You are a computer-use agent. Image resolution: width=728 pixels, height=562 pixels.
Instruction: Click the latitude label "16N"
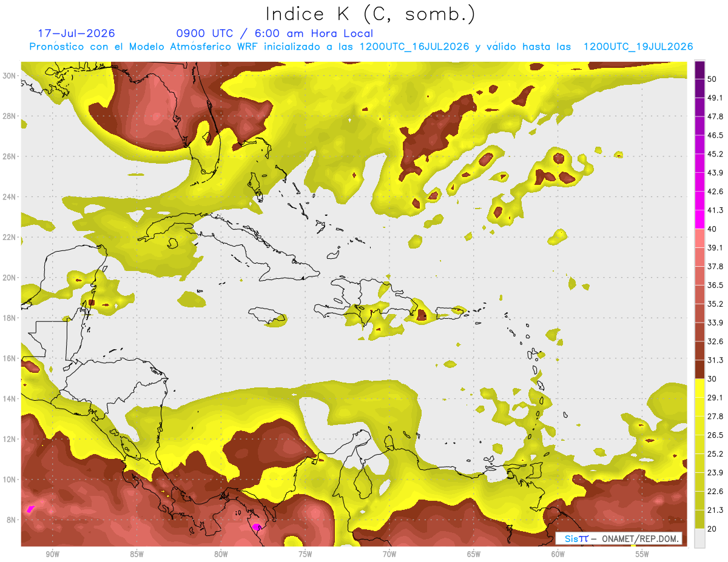pyautogui.click(x=9, y=358)
